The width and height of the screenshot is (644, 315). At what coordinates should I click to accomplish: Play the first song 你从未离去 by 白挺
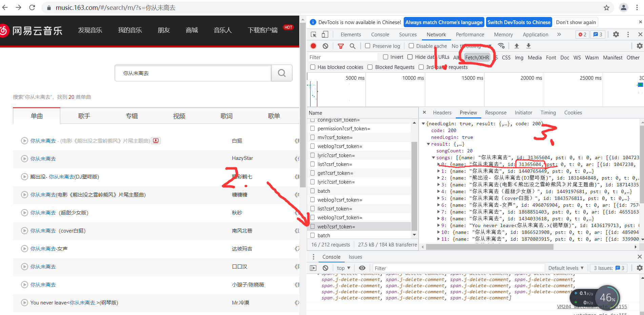[x=24, y=141]
